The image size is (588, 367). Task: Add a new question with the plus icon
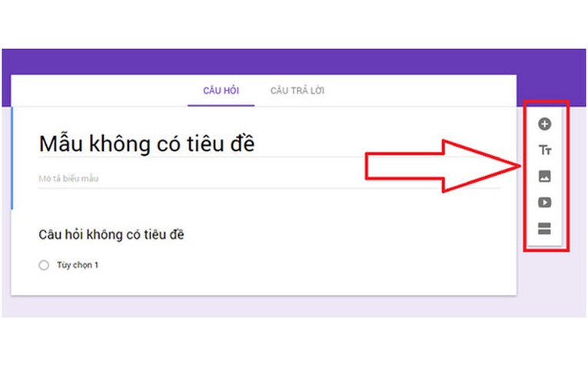[544, 124]
